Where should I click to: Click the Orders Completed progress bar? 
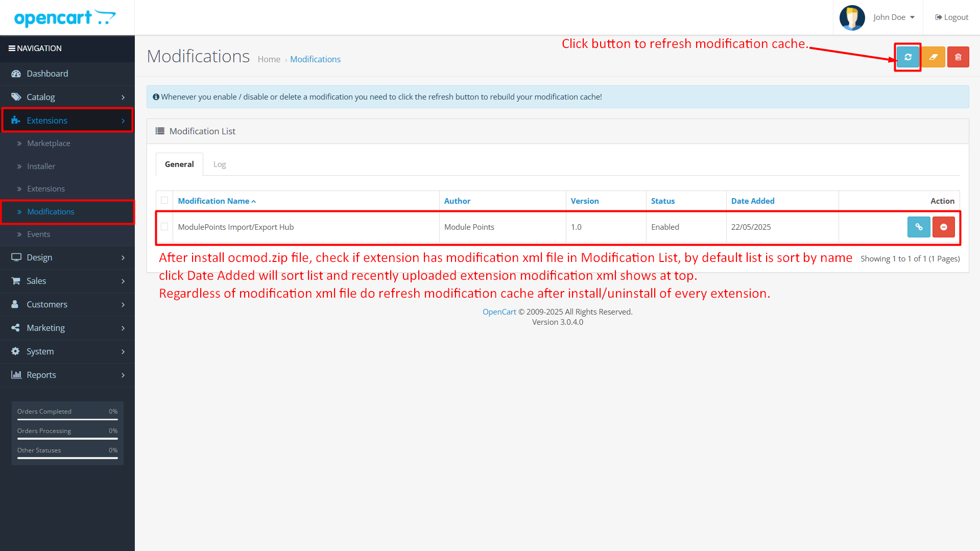click(x=67, y=420)
